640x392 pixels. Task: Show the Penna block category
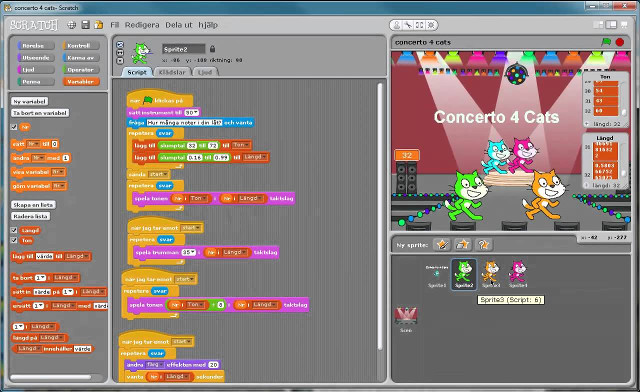(x=36, y=81)
